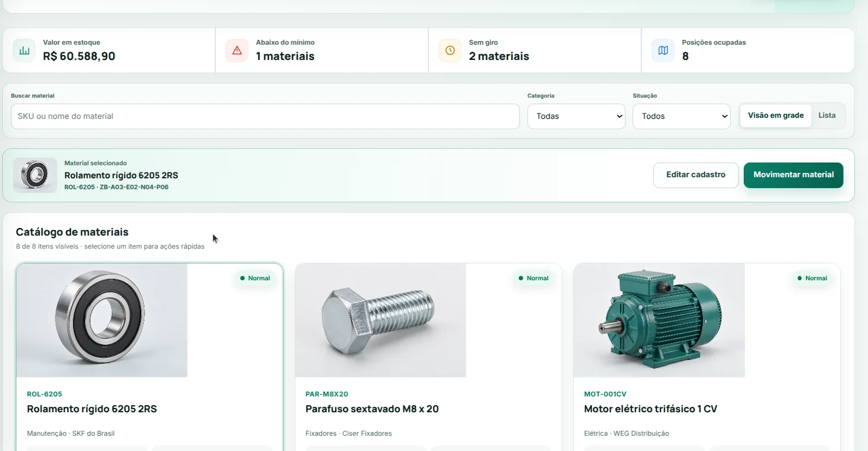This screenshot has width=868, height=451.
Task: Click the '2 materiais' Sem giro count
Action: pos(499,56)
